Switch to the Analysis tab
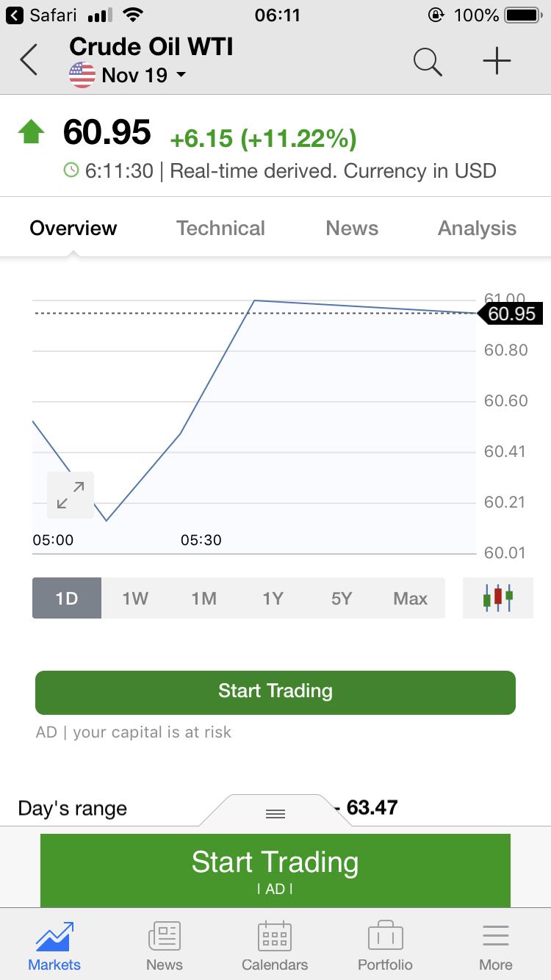The height and width of the screenshot is (980, 551). (x=477, y=228)
